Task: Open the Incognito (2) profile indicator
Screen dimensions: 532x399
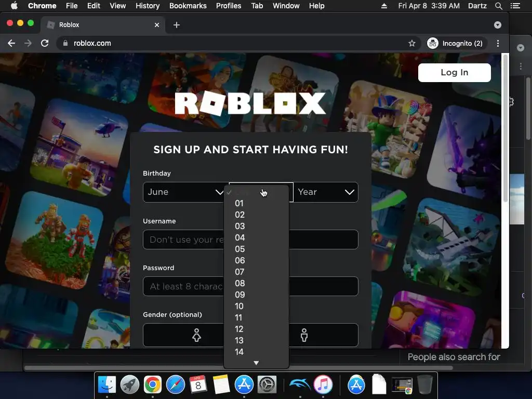Action: 457,43
